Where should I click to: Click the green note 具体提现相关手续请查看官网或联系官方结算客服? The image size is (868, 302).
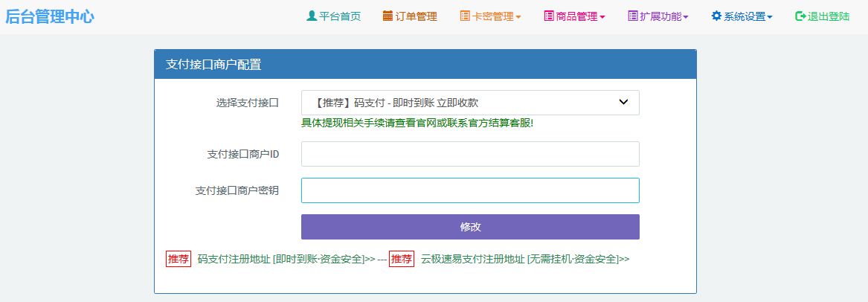pyautogui.click(x=417, y=123)
